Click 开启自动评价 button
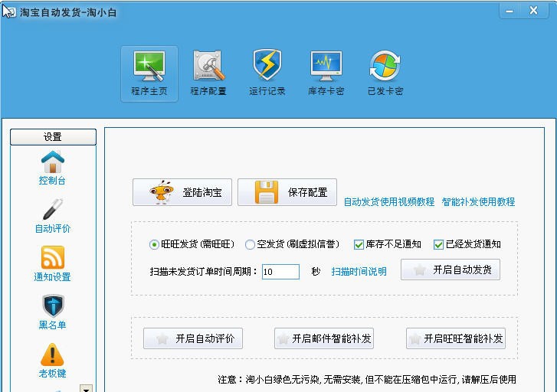Image resolution: width=557 pixels, height=392 pixels. (x=193, y=338)
